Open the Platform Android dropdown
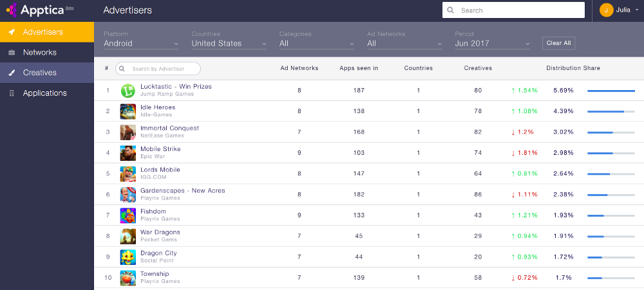The image size is (644, 290). pyautogui.click(x=141, y=44)
